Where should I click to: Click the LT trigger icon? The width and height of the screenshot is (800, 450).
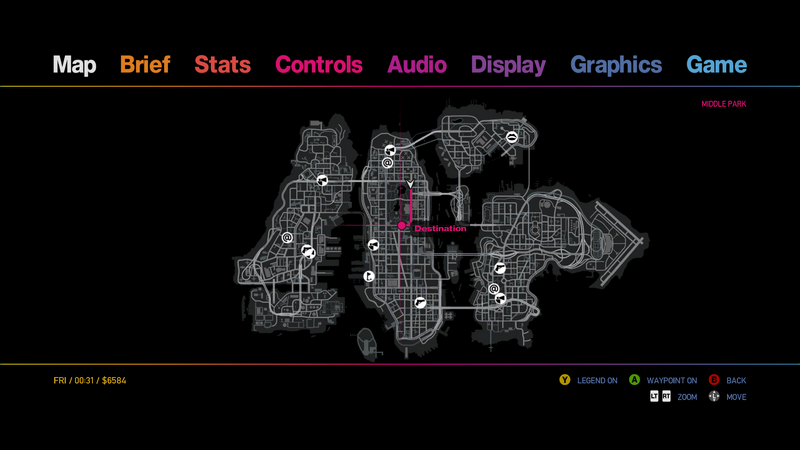[x=654, y=396]
